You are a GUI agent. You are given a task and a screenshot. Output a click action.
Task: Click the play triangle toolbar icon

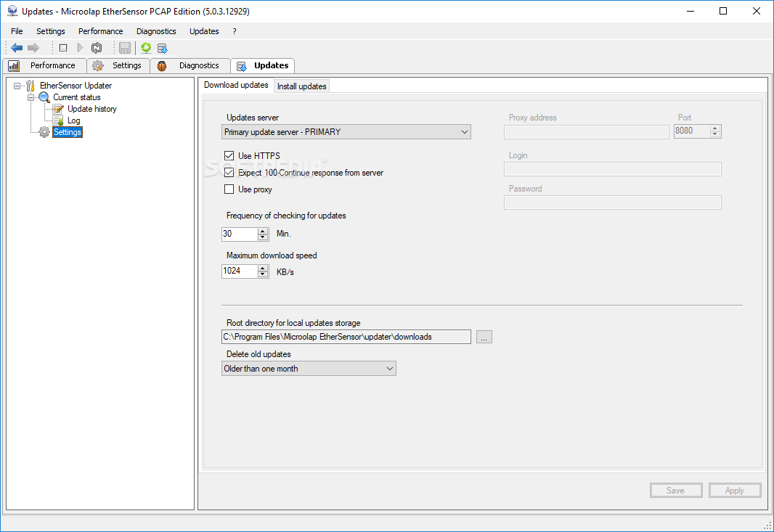pyautogui.click(x=80, y=48)
